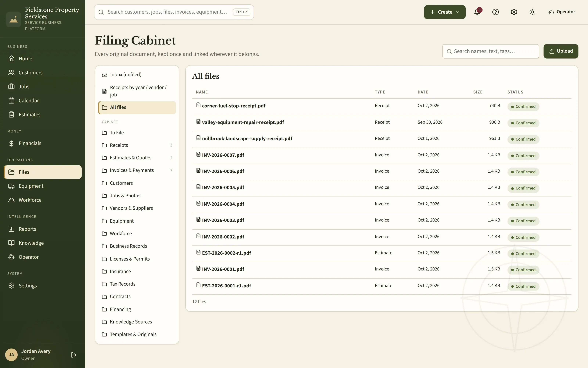Open the Invoices & Payments cabinet folder
588x368 pixels.
[x=137, y=170]
